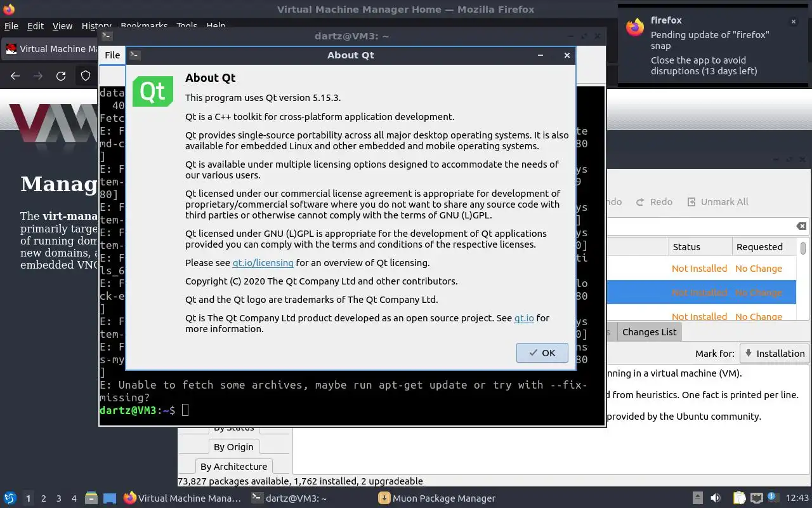812x508 pixels.
Task: Switch to workspace 3
Action: coord(59,498)
